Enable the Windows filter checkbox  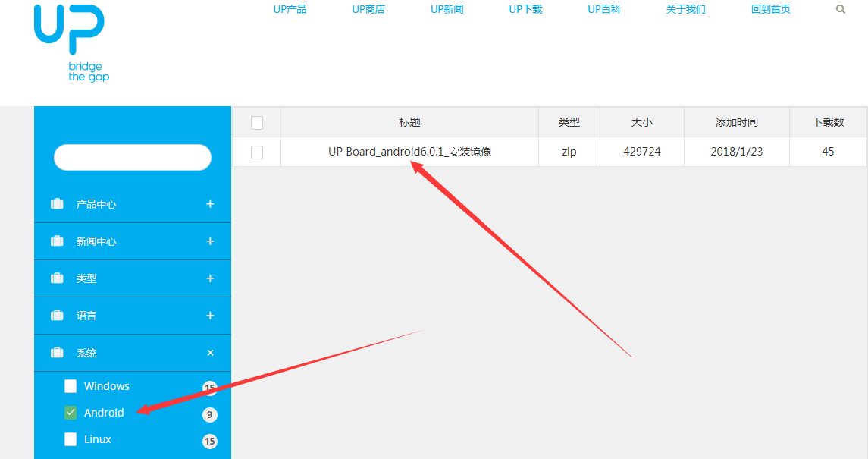[x=71, y=386]
